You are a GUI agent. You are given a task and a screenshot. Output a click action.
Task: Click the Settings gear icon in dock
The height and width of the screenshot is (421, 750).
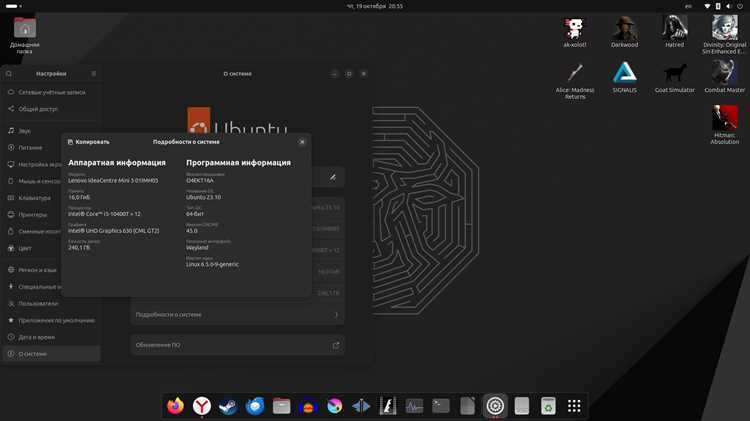(495, 406)
